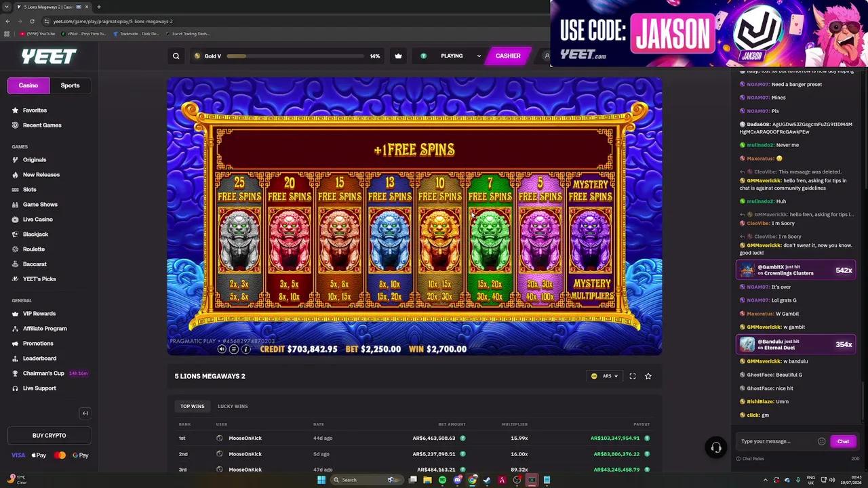Click the browser address bar URL
The height and width of the screenshot is (488, 868).
click(x=113, y=21)
